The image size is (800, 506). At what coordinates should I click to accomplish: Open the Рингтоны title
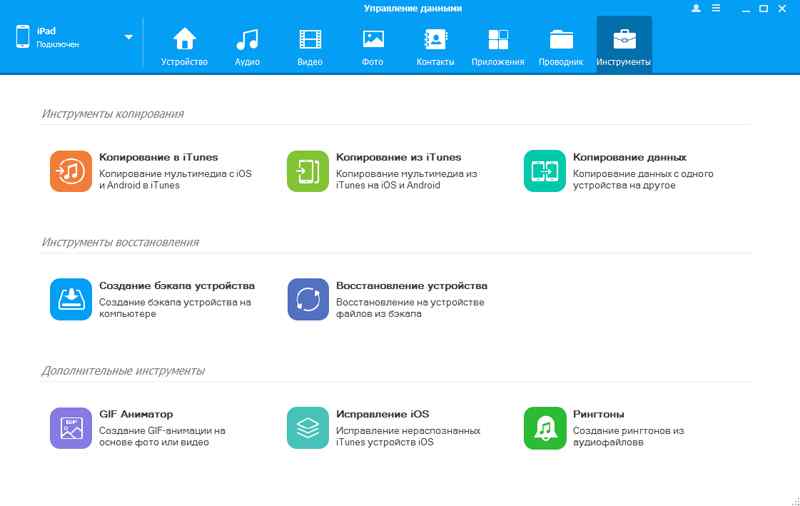(598, 414)
